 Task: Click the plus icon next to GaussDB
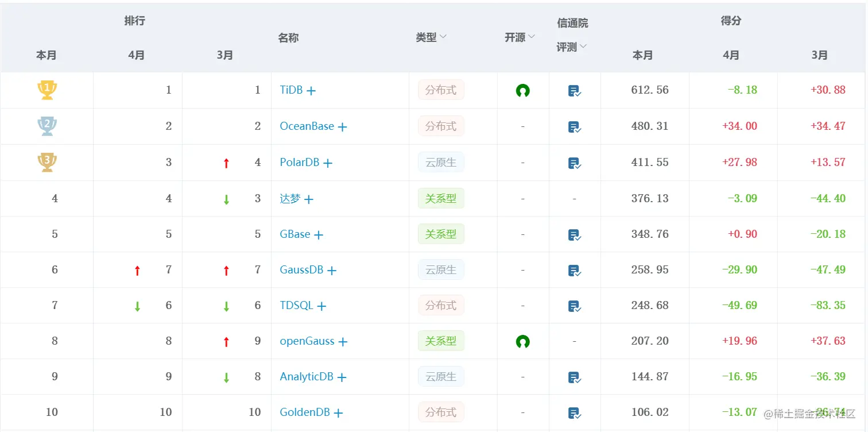[x=332, y=271]
